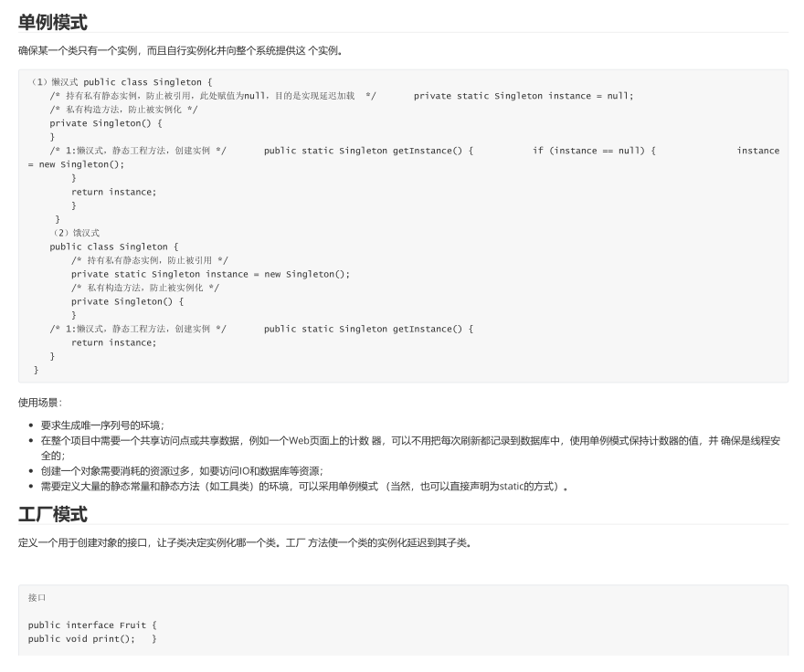
Task: Click the first public static Singleton getInstance()
Action: (x=369, y=151)
